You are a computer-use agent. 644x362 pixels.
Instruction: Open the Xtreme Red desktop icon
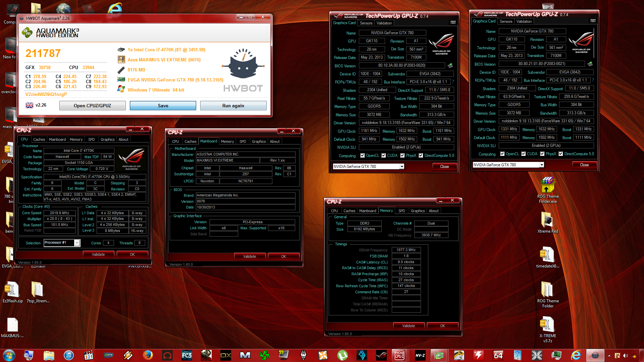pos(548,222)
